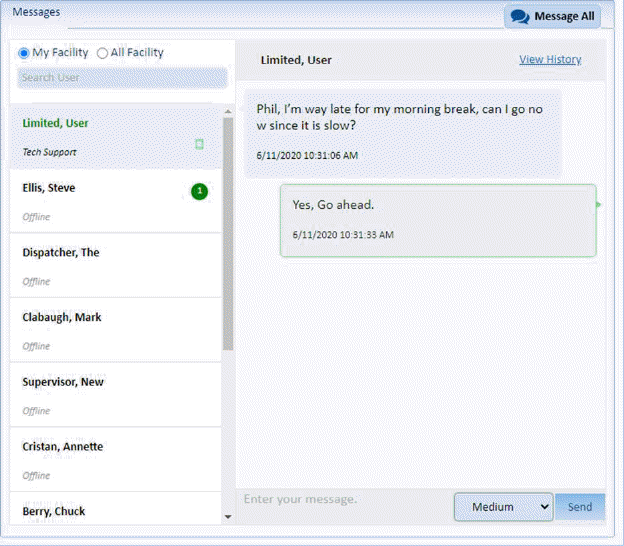The width and height of the screenshot is (624, 546).
Task: Focus the Search User field
Action: 122,78
